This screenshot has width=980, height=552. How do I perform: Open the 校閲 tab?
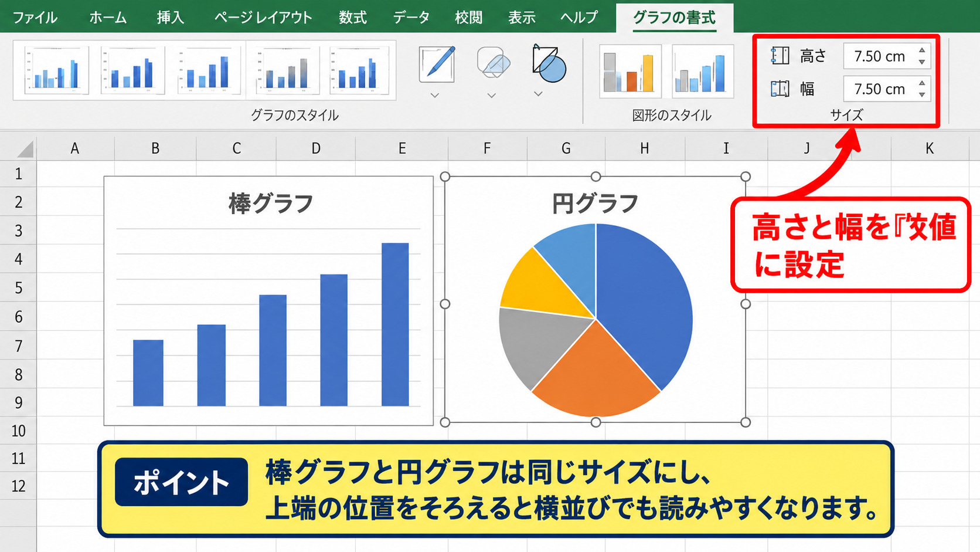click(x=469, y=18)
